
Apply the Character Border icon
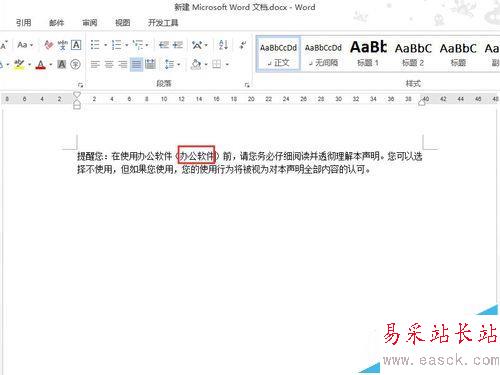(x=76, y=45)
